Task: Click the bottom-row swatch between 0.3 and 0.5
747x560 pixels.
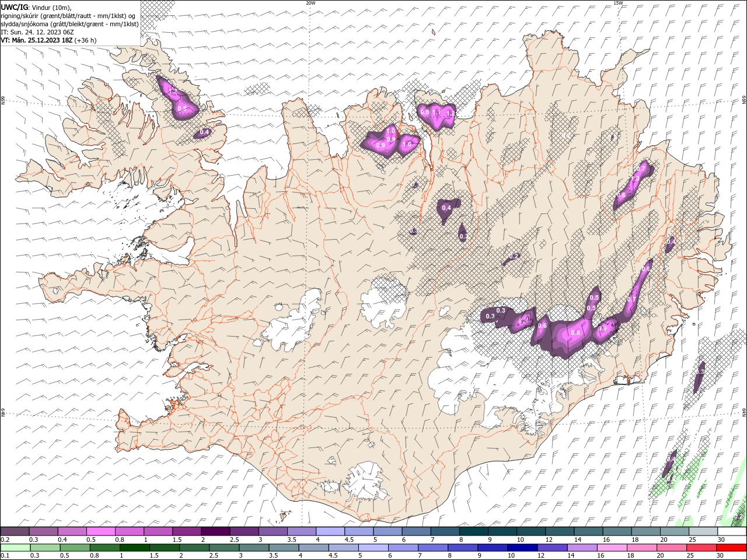Action: click(45, 548)
